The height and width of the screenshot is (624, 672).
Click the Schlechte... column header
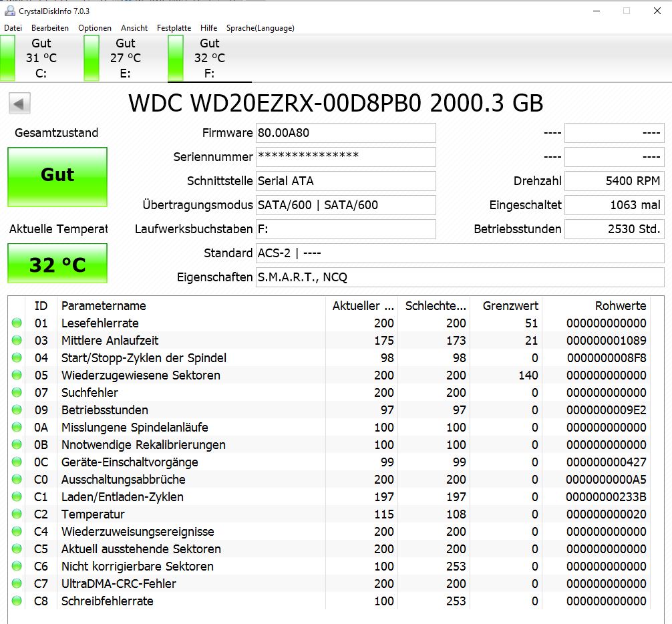[435, 305]
